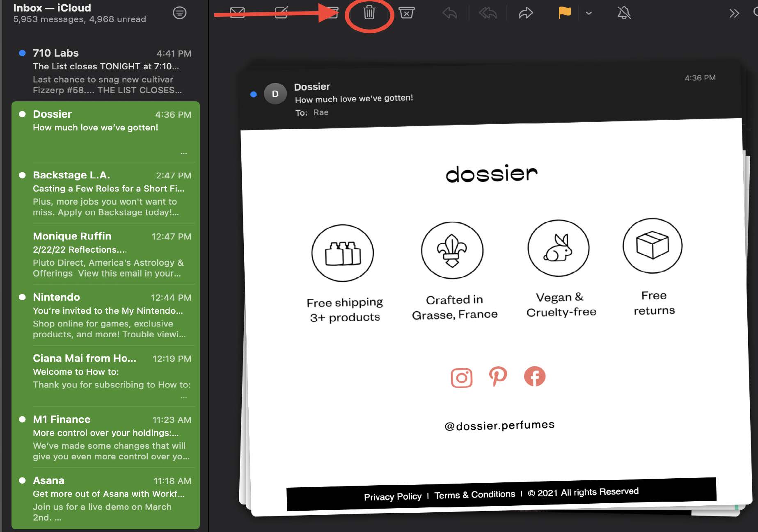Screen dimensions: 758x532
Task: Click the Get New Mail envelope icon
Action: [237, 13]
